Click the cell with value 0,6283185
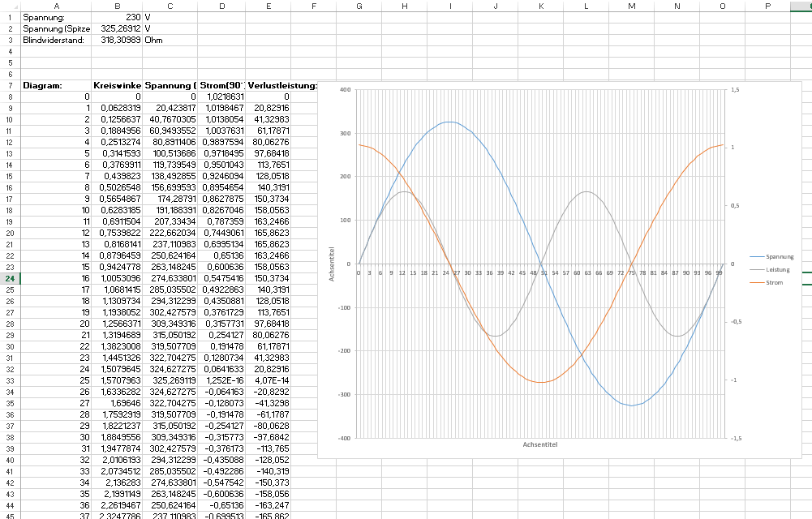This screenshot has height=519, width=812. (x=118, y=210)
